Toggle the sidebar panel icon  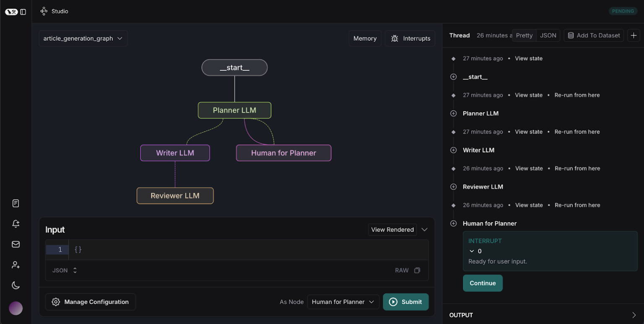(x=23, y=12)
